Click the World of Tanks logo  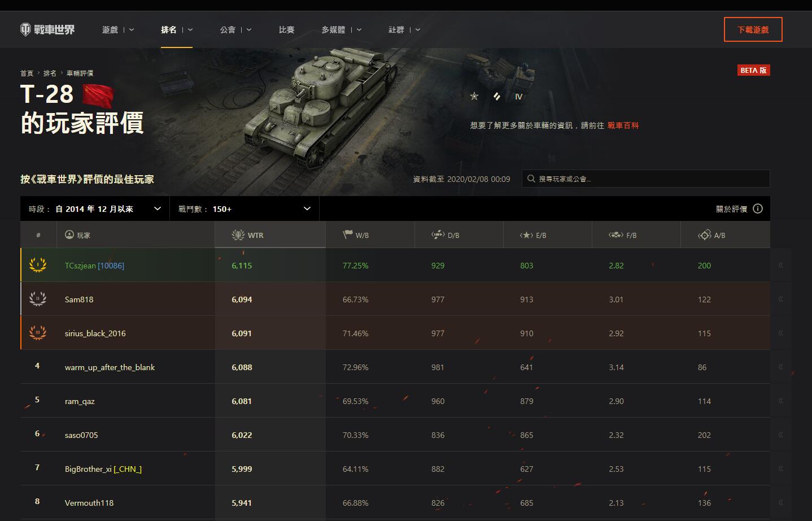point(47,29)
